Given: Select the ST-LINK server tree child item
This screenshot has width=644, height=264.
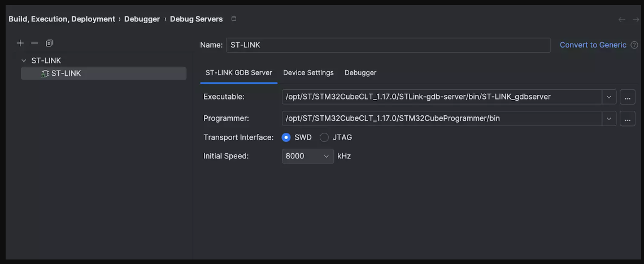Looking at the screenshot, I should [x=103, y=73].
